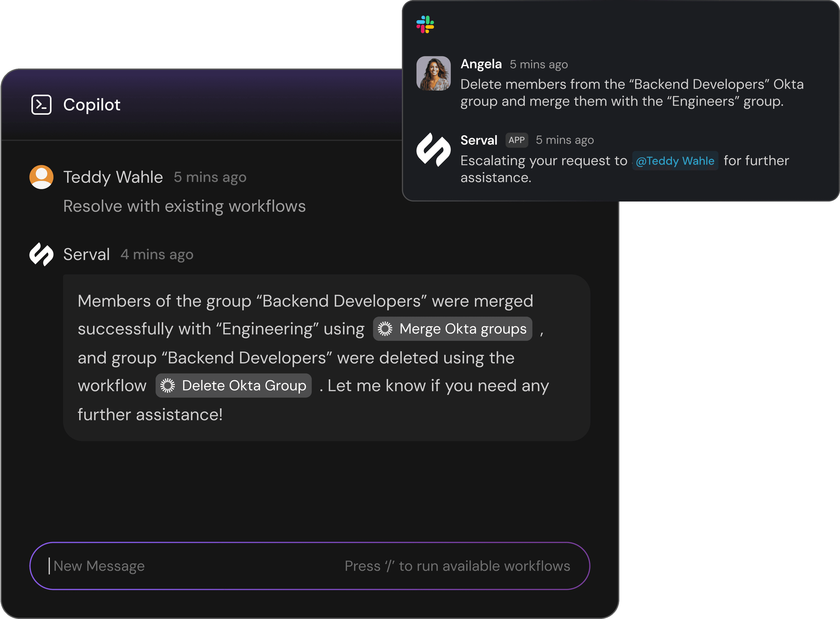Click the Copilot terminal icon
This screenshot has height=619, width=840.
[42, 105]
